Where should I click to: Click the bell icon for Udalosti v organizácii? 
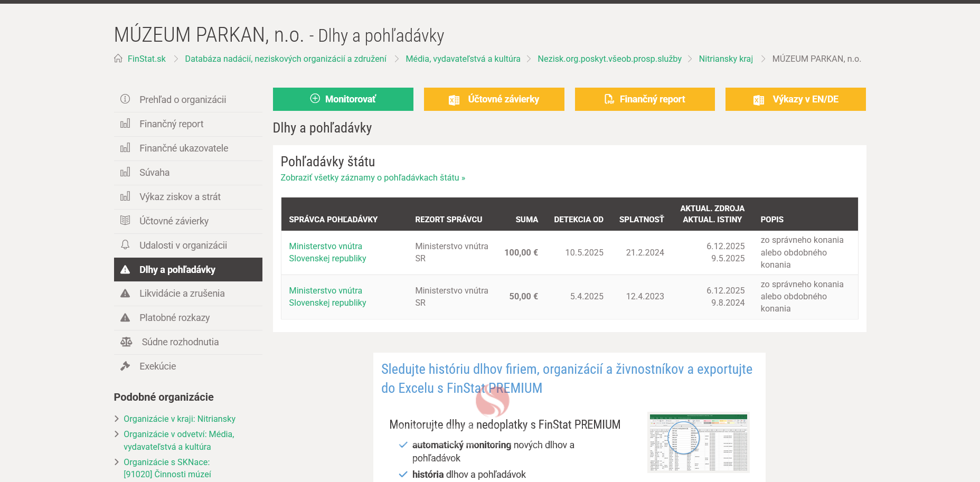coord(125,245)
